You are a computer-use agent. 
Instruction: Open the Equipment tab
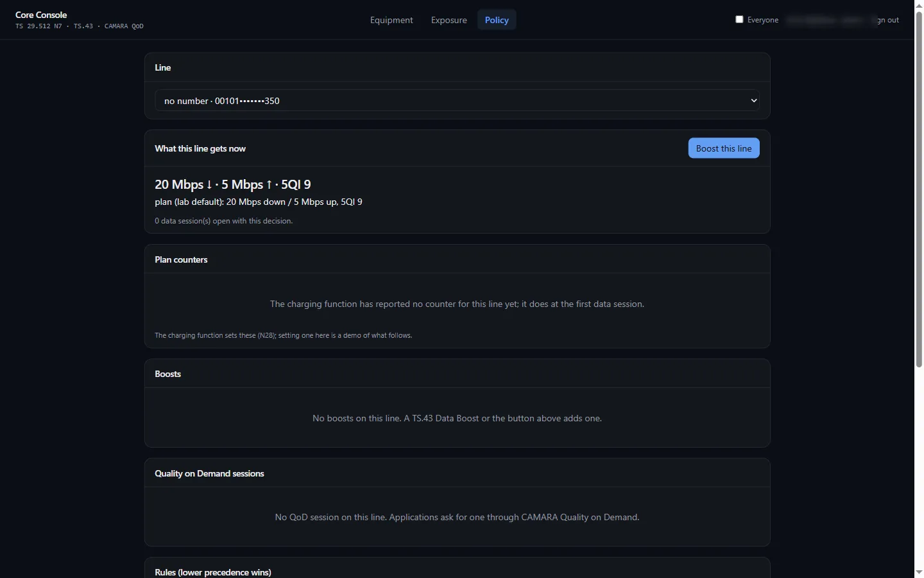391,20
